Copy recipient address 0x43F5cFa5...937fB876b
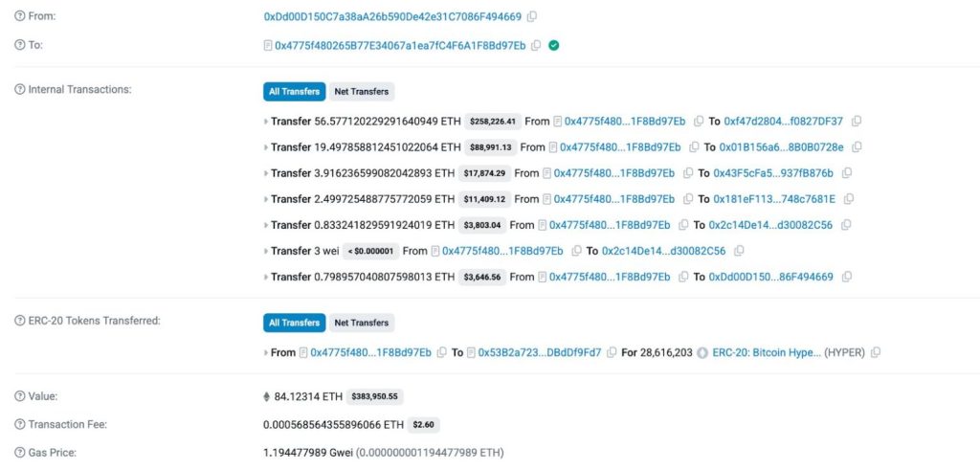Viewport: 980px width, 470px height. click(x=847, y=173)
